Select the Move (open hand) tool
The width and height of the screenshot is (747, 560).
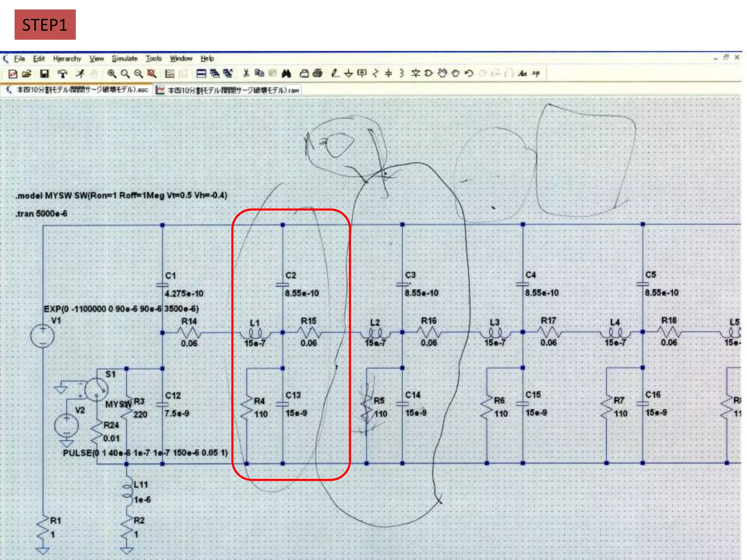[x=442, y=74]
